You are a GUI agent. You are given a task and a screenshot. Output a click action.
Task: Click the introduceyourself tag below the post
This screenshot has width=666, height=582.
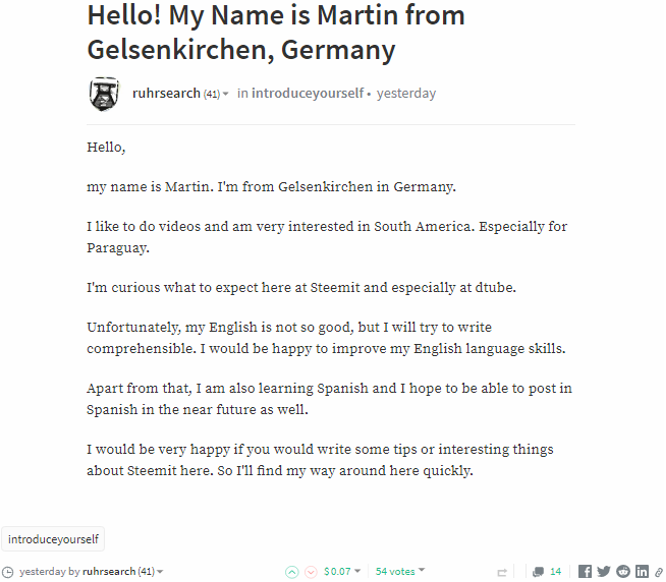[x=53, y=539]
